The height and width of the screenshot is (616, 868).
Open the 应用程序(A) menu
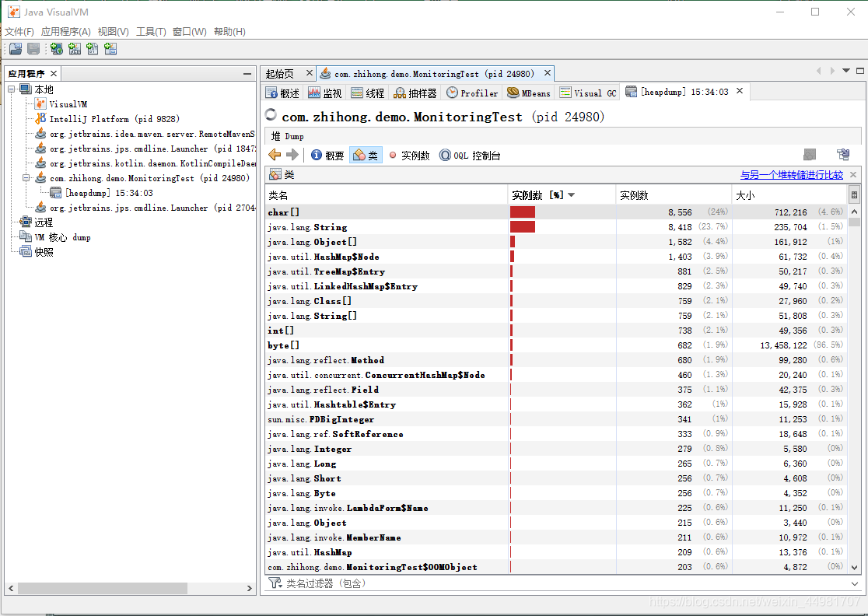(66, 32)
